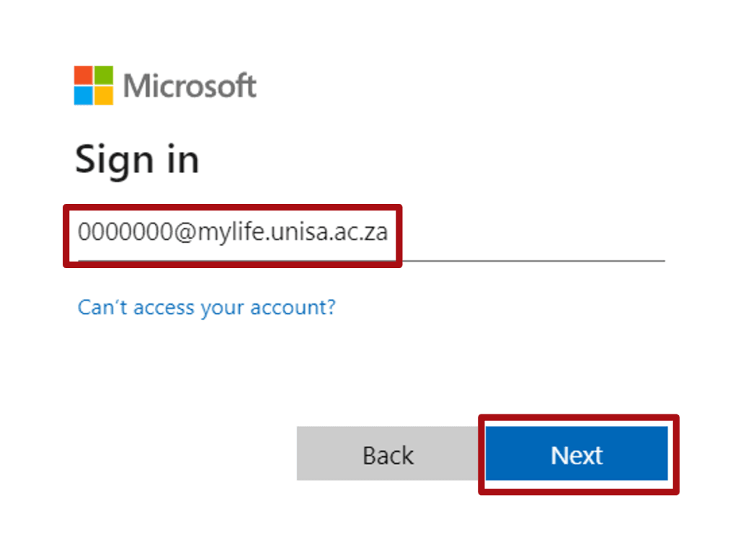Open the Can't access your account? link
Screen dimensions: 738x560
click(207, 308)
